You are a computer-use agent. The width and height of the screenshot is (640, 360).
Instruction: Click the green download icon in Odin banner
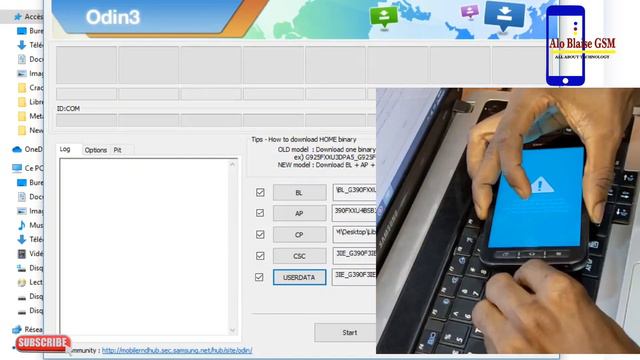pyautogui.click(x=383, y=17)
